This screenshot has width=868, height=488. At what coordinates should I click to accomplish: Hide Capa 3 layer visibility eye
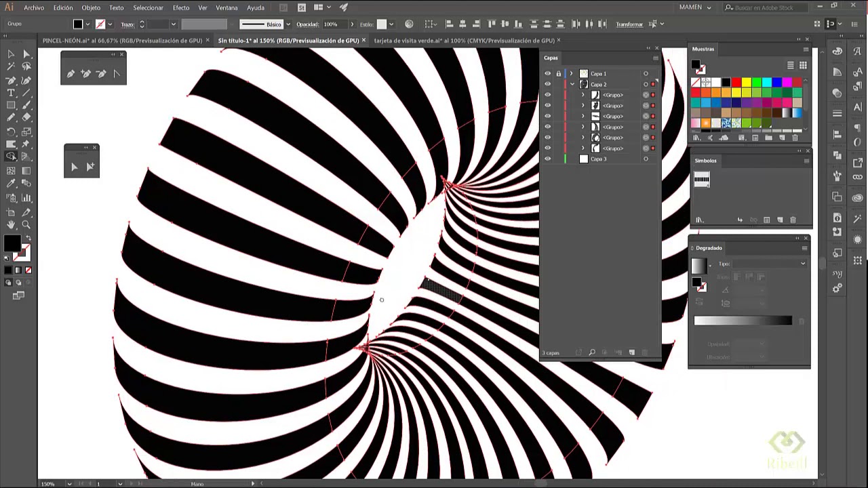(547, 159)
